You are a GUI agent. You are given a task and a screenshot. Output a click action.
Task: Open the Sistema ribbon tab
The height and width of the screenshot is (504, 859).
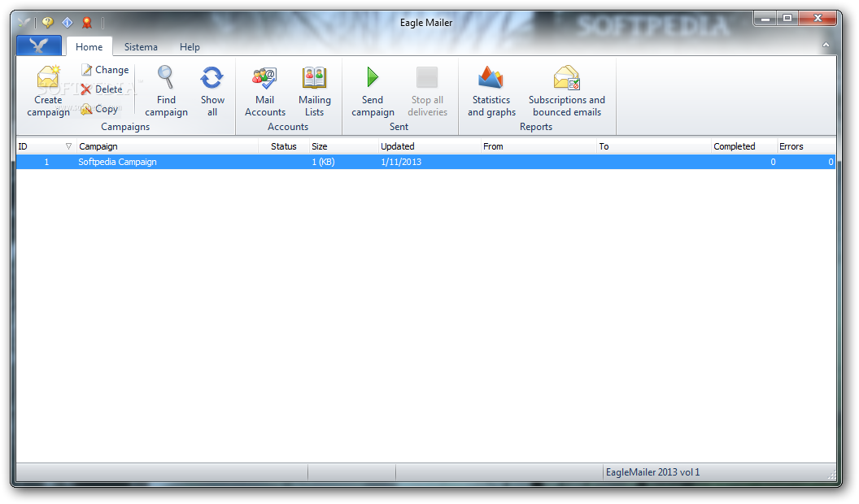point(141,47)
